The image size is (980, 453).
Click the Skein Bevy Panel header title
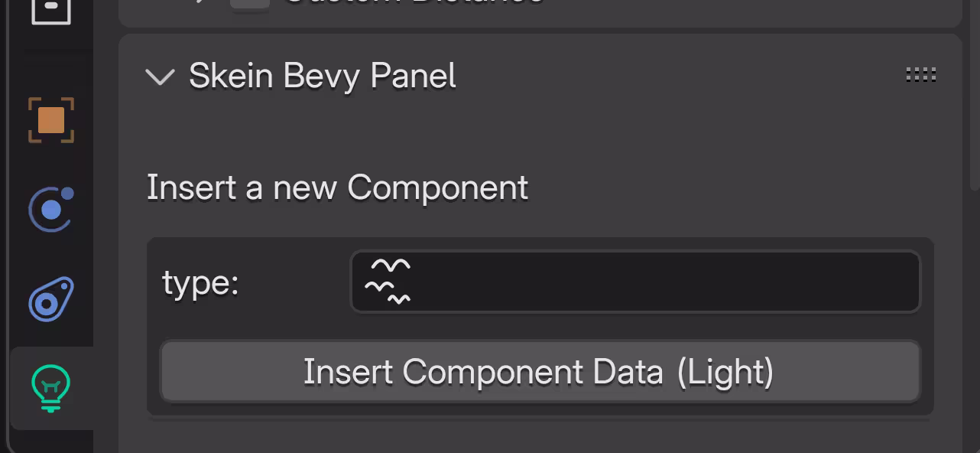[323, 76]
